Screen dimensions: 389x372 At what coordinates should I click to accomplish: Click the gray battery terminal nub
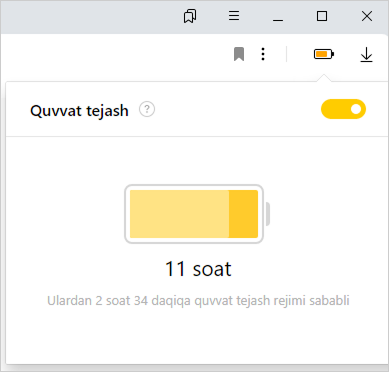[267, 214]
